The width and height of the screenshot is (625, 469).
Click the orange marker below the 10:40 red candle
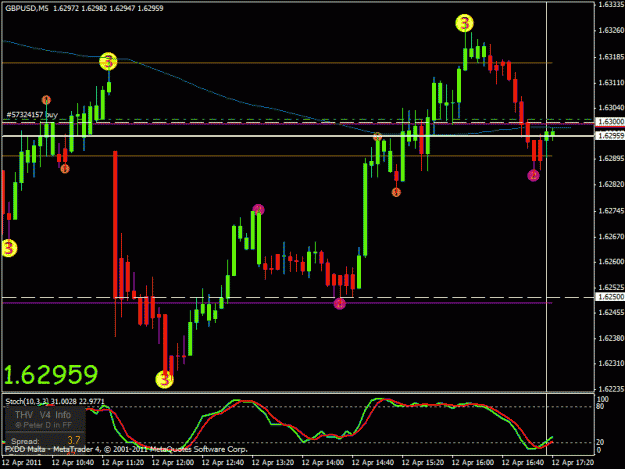click(x=65, y=169)
